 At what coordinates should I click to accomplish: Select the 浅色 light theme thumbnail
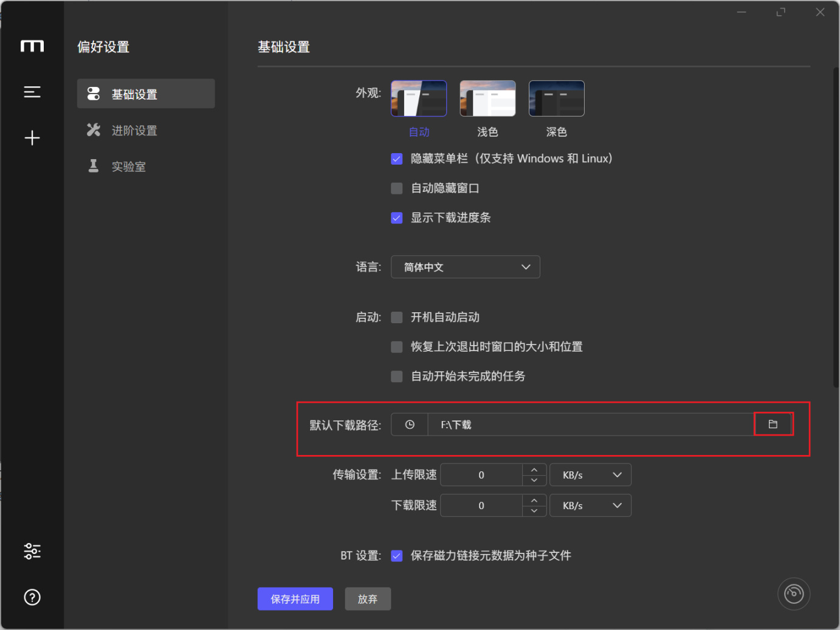(x=487, y=98)
